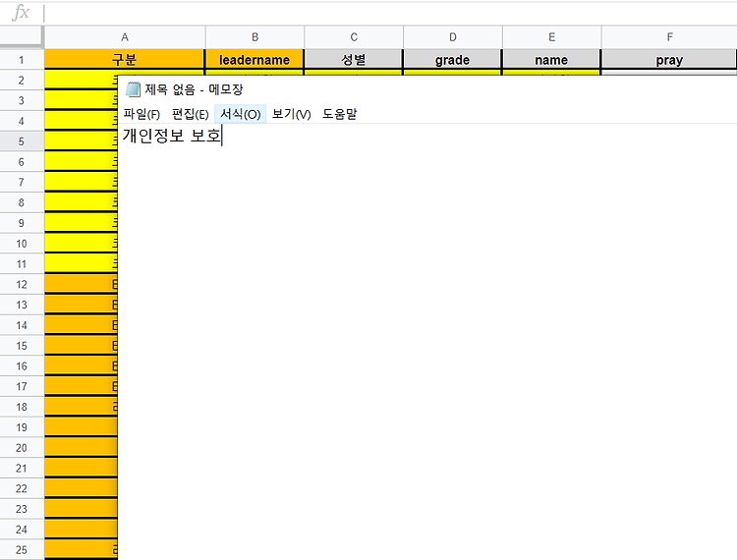
Task: Click the spreadsheet formula bar input
Action: 390,13
